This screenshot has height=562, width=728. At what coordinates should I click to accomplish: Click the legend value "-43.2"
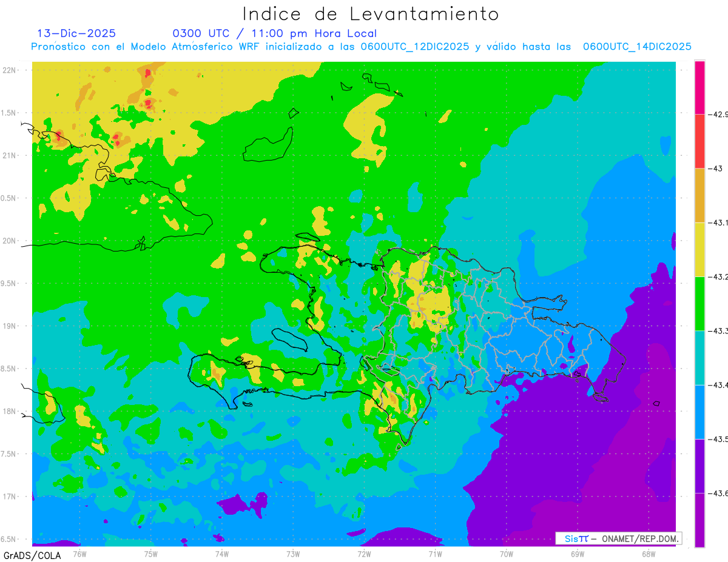click(x=719, y=276)
